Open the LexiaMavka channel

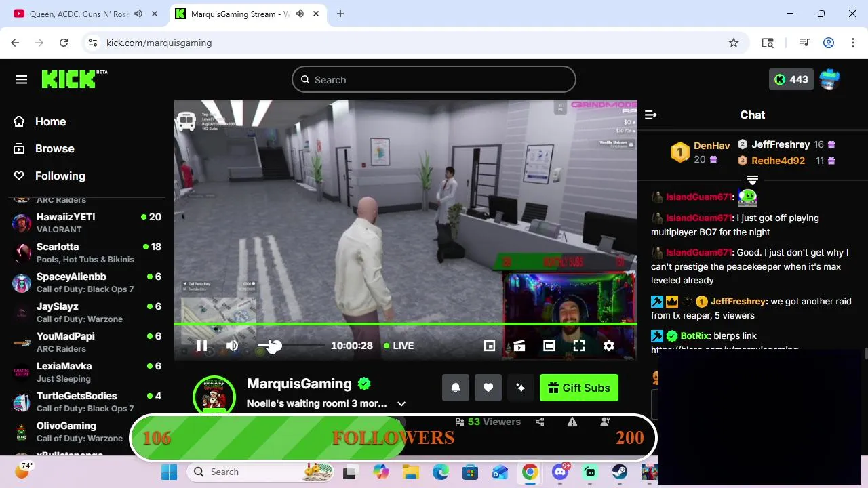(x=87, y=372)
